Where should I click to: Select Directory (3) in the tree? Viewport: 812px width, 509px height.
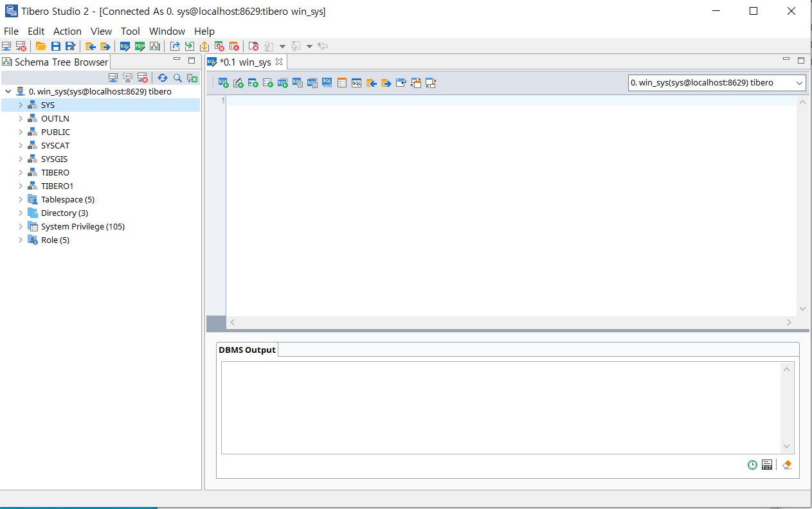click(64, 213)
